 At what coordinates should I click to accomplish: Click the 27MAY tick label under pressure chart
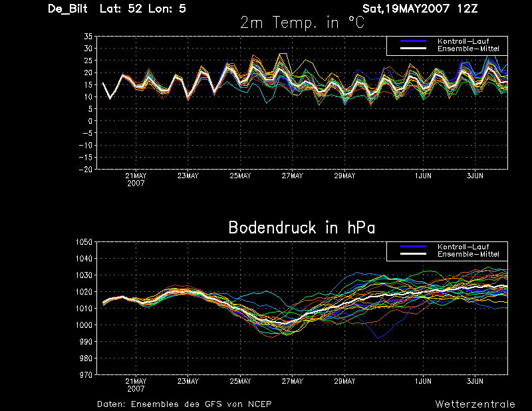coord(293,381)
